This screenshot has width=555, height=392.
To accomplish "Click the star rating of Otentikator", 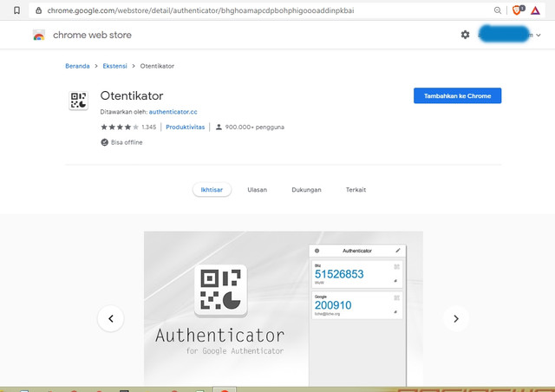I will coord(120,127).
